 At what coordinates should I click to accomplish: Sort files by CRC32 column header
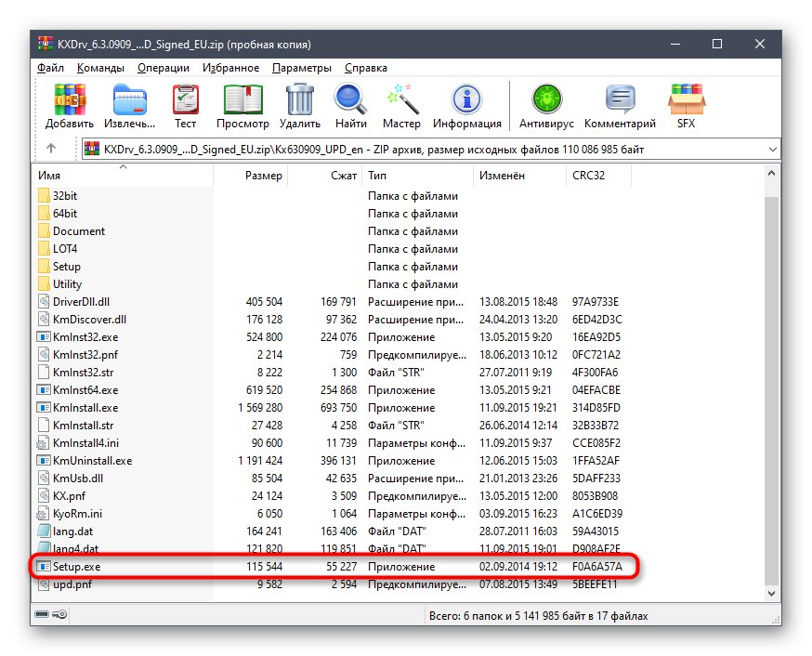pos(598,176)
